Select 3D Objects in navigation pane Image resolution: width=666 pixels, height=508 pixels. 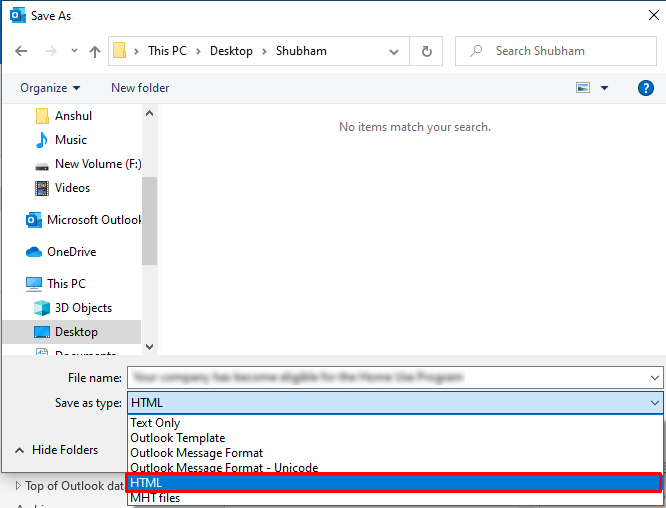coord(83,308)
